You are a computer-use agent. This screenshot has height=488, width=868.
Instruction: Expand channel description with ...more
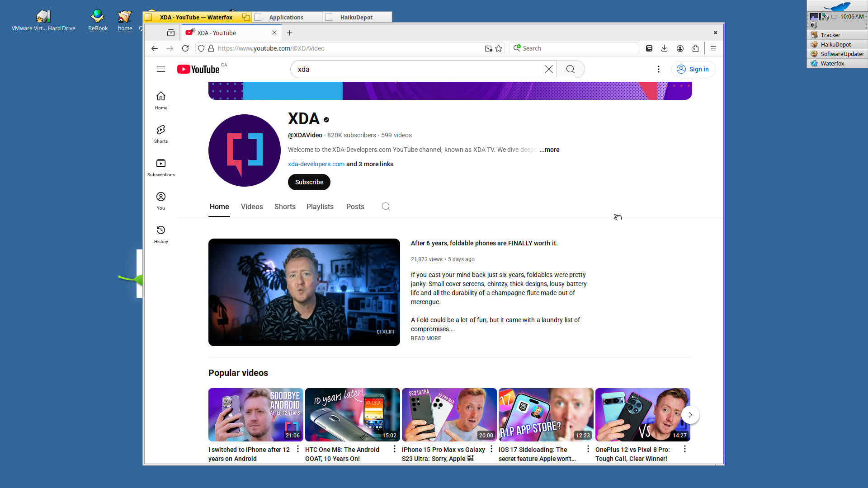pyautogui.click(x=549, y=150)
